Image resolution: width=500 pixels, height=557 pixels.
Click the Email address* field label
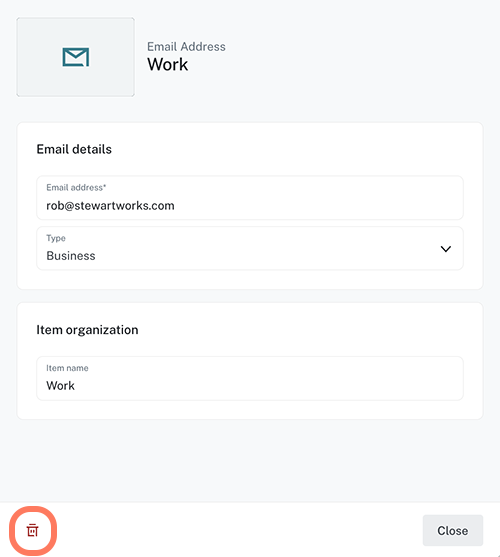pyautogui.click(x=76, y=188)
